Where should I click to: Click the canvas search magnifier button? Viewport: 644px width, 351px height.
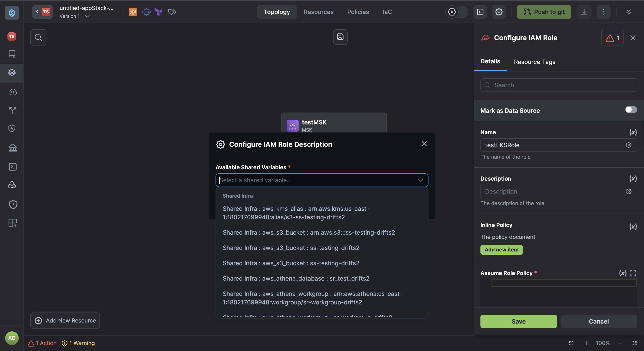click(38, 37)
